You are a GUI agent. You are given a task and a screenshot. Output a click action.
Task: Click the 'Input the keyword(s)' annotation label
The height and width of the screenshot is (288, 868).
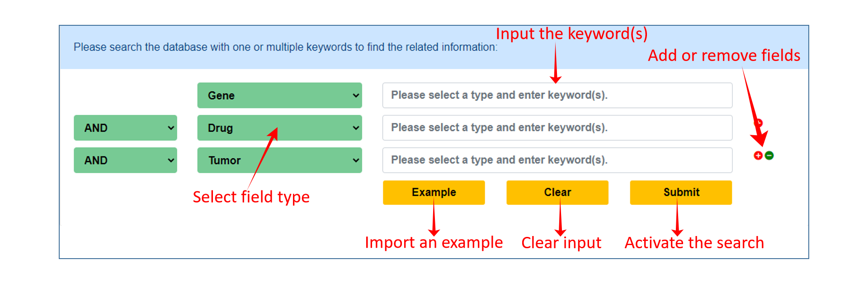[572, 34]
